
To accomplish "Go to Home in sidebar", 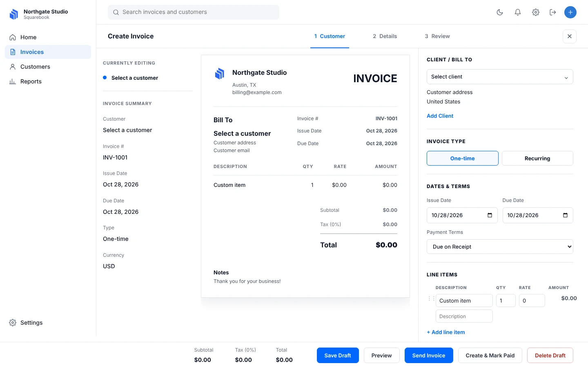I will click(48, 37).
